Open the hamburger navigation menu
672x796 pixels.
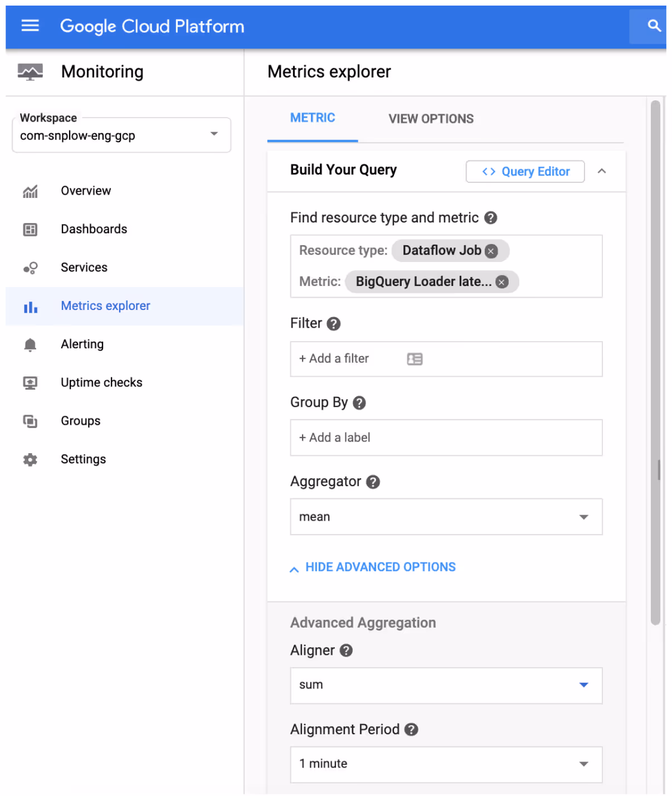(x=30, y=26)
